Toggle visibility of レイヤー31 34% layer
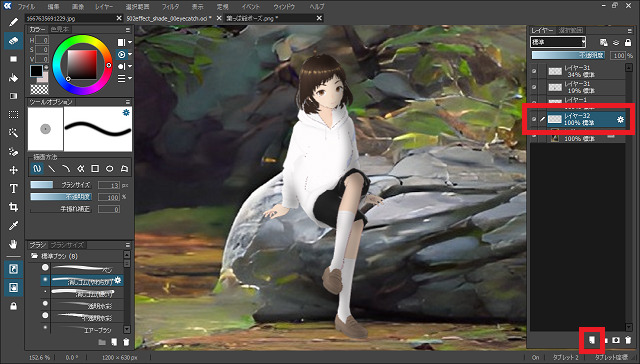Viewport: 640px width, 364px height. (x=534, y=71)
